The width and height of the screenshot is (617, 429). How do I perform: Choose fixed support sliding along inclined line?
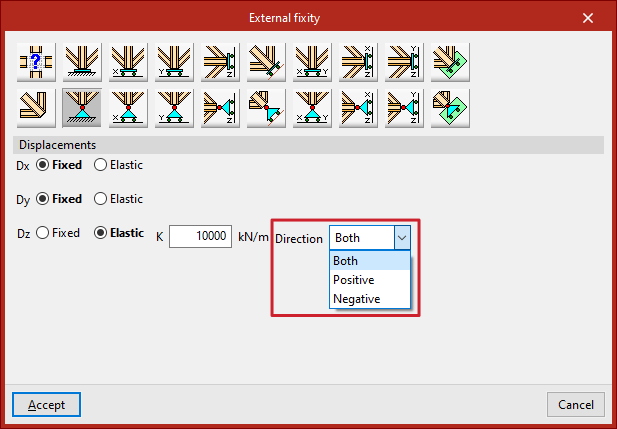tap(266, 62)
